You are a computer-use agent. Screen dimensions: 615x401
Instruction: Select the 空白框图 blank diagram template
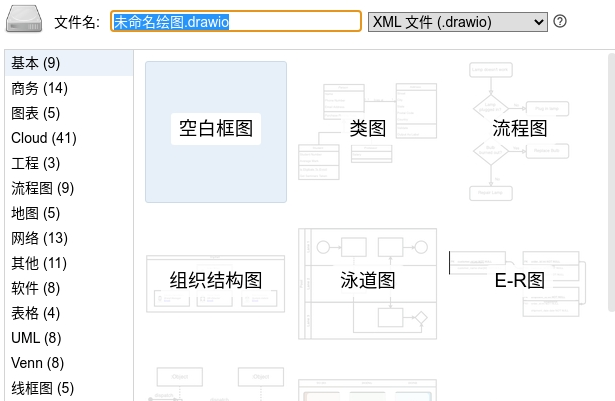coord(216,132)
